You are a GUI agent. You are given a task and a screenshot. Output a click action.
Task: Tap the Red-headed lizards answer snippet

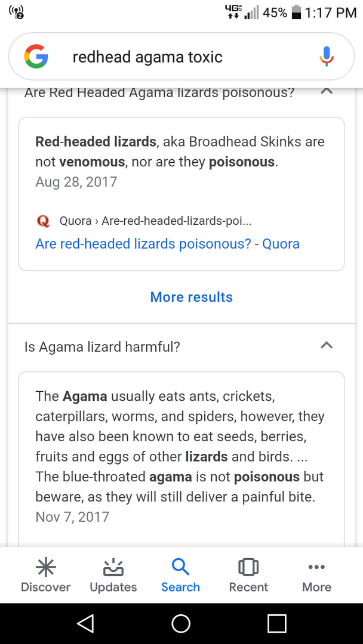point(180,152)
